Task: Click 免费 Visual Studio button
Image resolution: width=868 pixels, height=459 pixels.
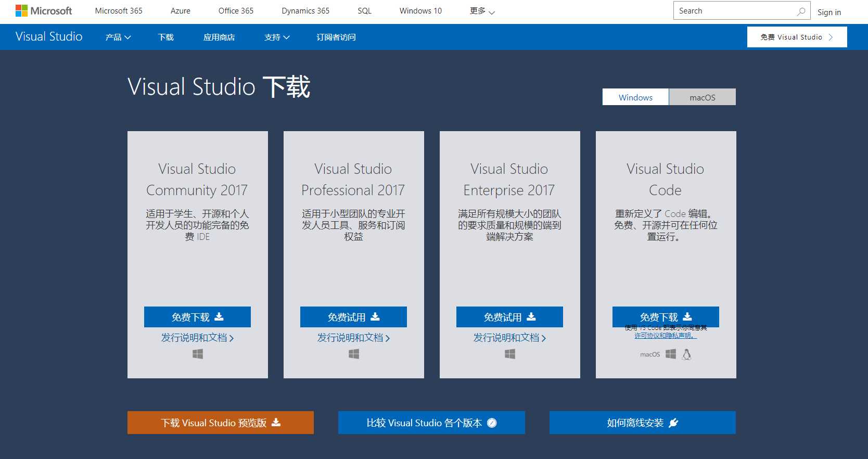Action: [x=797, y=37]
